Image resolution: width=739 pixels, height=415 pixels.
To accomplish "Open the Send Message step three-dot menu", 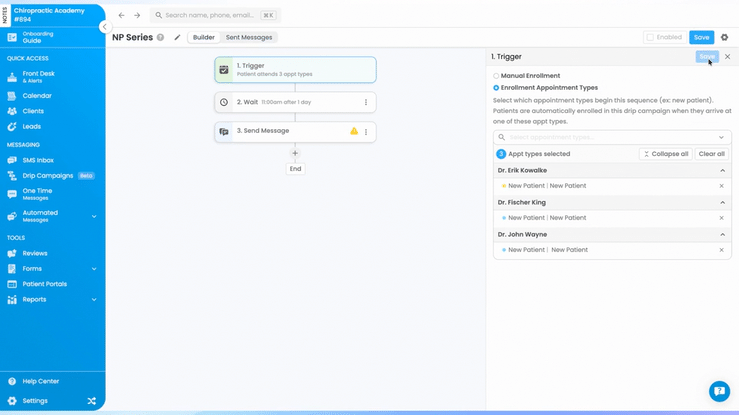I will point(366,132).
